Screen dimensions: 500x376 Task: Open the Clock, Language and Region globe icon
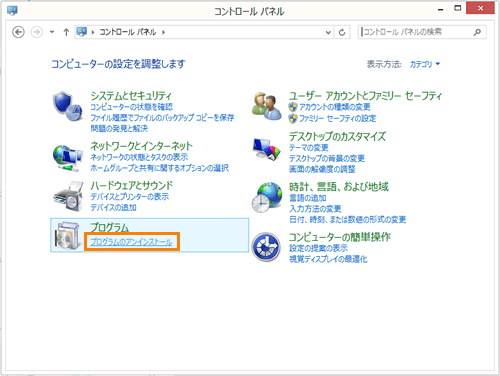pos(267,197)
